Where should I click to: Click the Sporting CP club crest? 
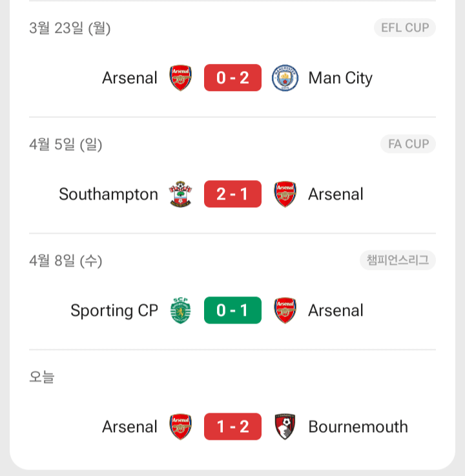point(181,311)
